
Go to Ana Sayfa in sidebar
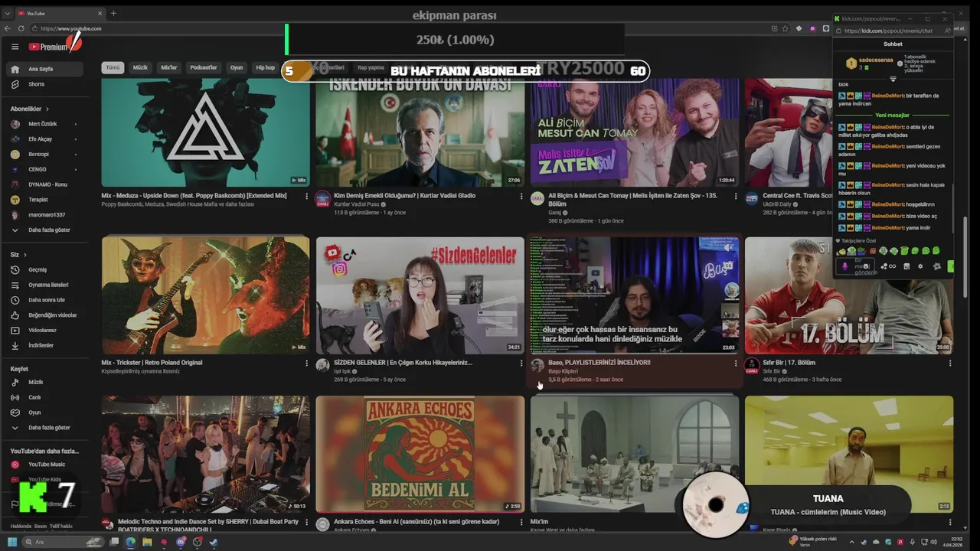(45, 69)
